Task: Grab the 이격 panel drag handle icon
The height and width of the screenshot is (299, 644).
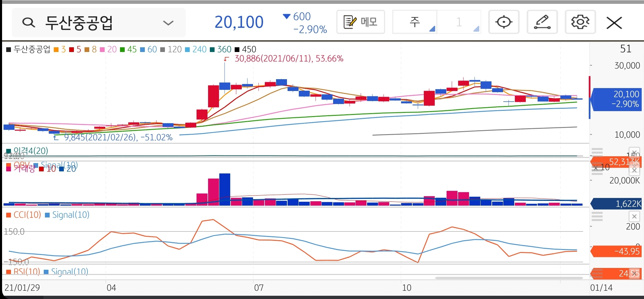Action: [597, 152]
